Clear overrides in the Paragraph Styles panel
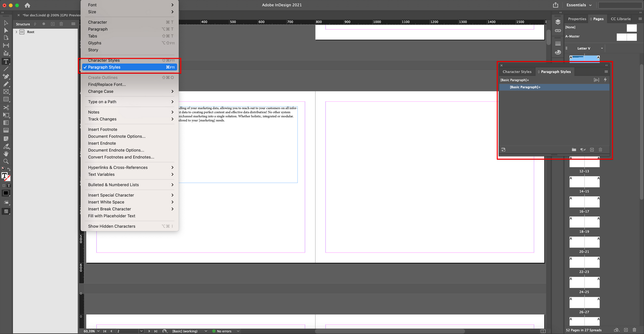The image size is (644, 334). pyautogui.click(x=583, y=150)
